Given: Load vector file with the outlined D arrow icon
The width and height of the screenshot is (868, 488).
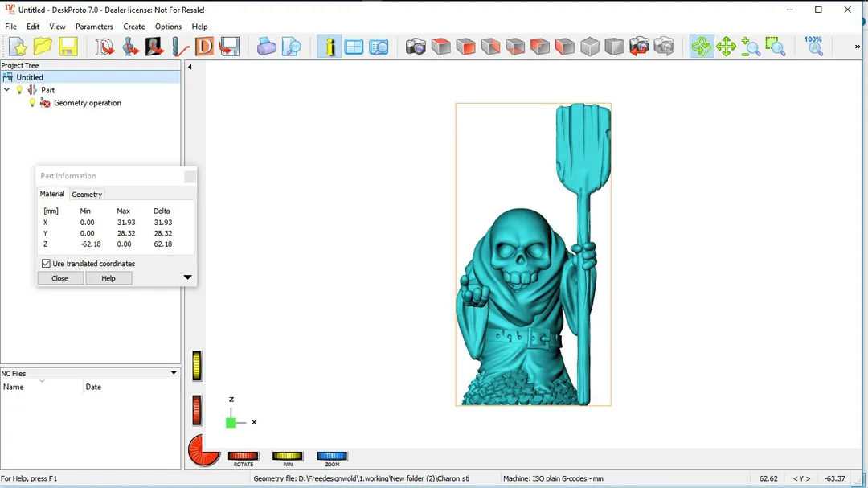Looking at the screenshot, I should click(x=104, y=47).
